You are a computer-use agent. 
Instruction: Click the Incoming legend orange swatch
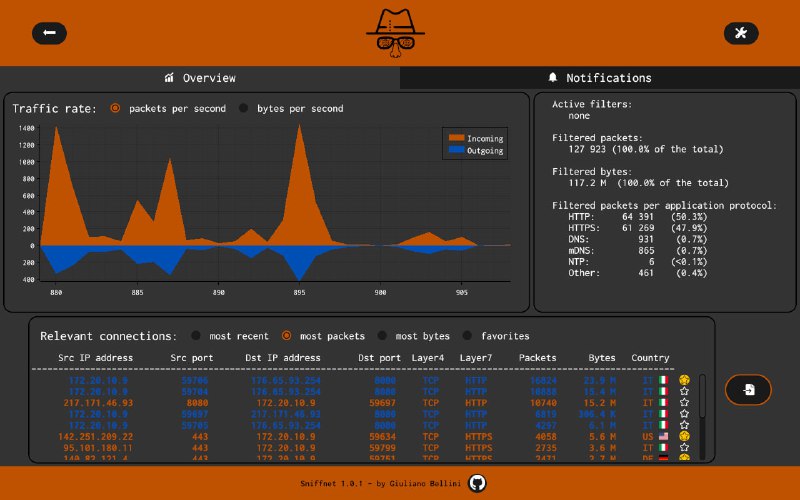(x=456, y=138)
